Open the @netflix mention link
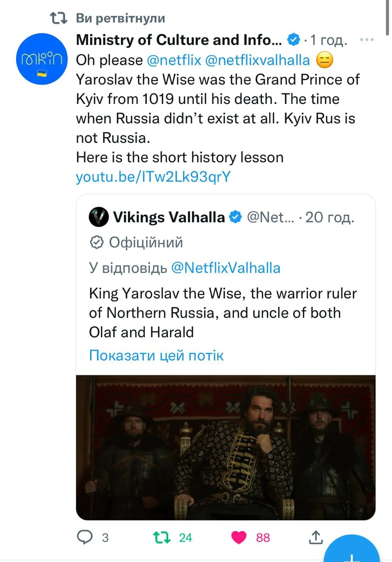Screen dimensions: 392x562 tap(174, 60)
